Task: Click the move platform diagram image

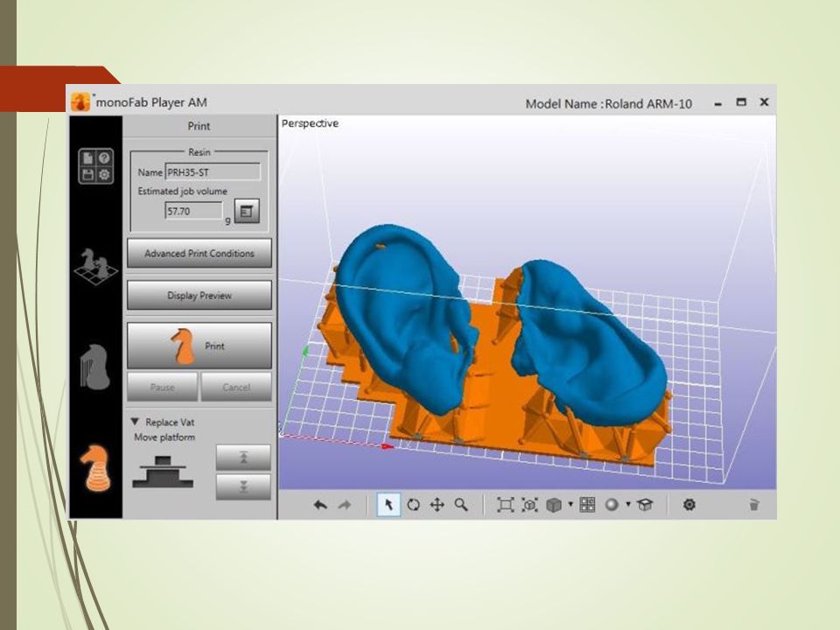Action: pos(163,472)
